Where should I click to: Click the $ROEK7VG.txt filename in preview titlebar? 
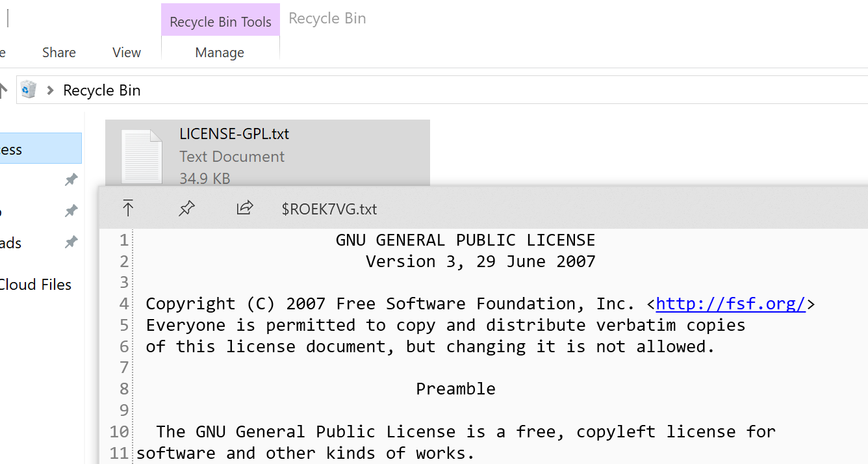tap(329, 209)
